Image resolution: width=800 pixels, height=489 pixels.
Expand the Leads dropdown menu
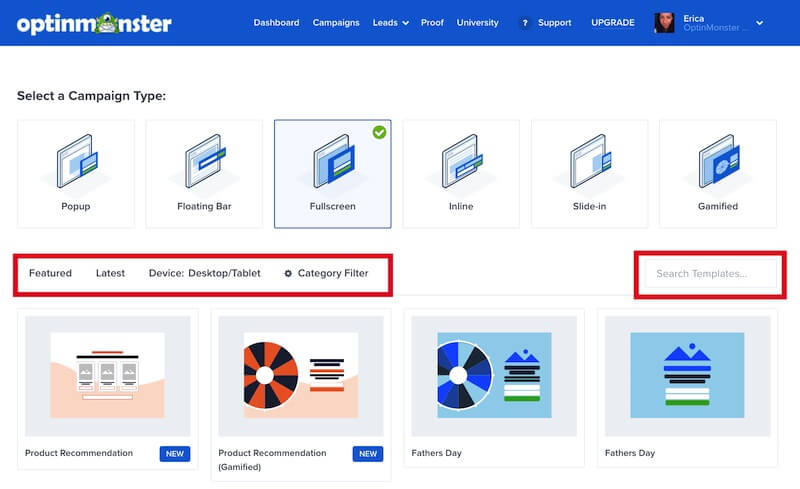point(390,22)
